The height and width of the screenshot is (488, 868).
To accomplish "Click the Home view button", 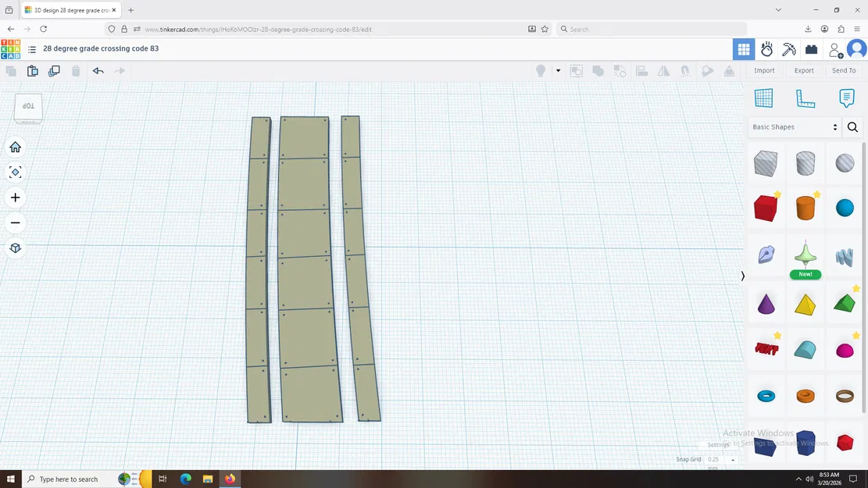I will (x=15, y=148).
